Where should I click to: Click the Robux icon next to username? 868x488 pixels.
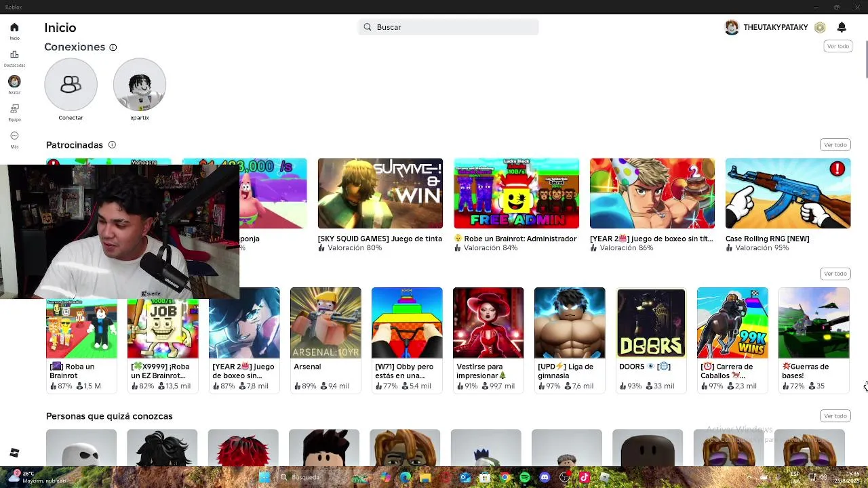coord(820,28)
